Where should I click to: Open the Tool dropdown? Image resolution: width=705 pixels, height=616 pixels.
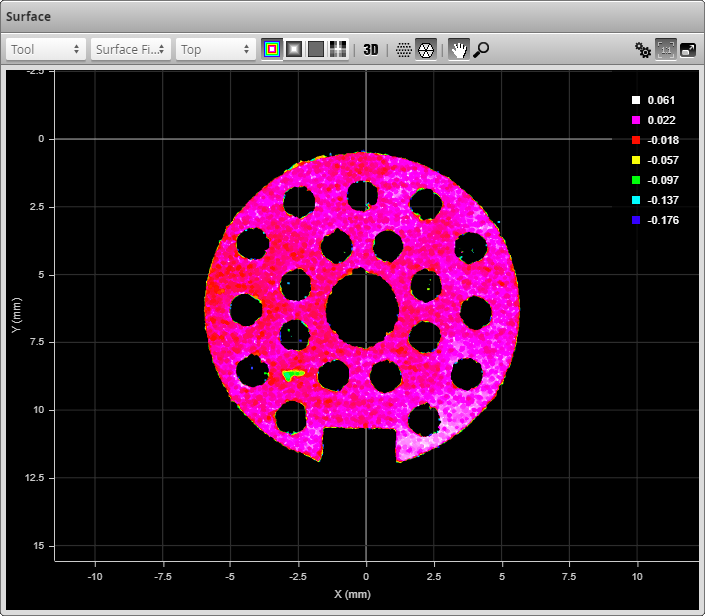46,49
